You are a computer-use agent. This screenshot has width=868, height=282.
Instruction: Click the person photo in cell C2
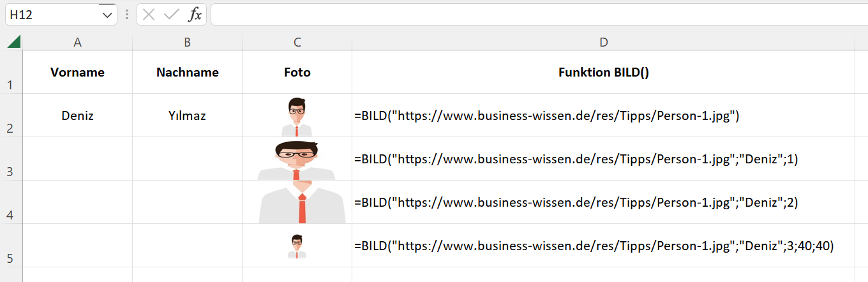(297, 117)
